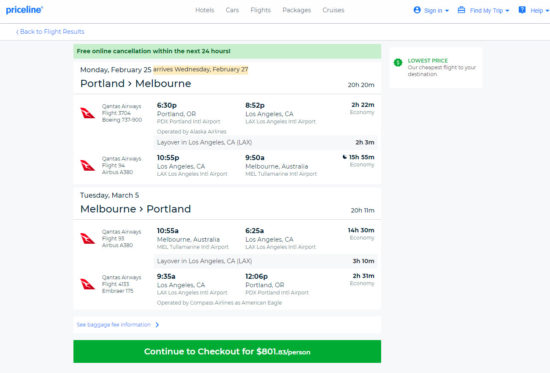
Task: Click the Qantas logo for Flight 4133
Action: click(87, 284)
